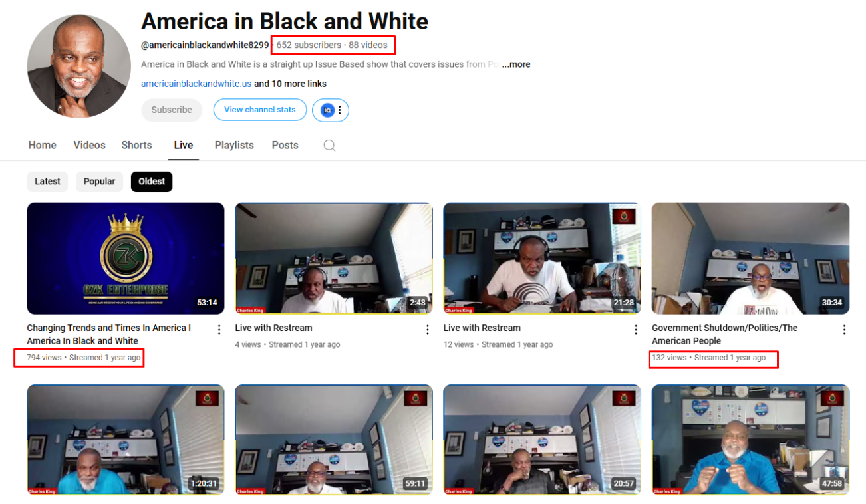Screen dimensions: 866x504
Task: Open options for Government Shutdown video
Action: click(x=844, y=330)
